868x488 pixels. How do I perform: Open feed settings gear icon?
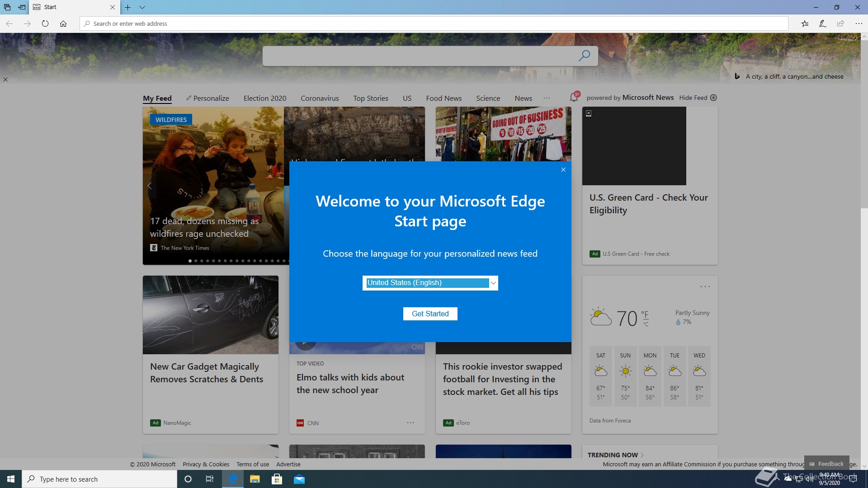tap(713, 98)
